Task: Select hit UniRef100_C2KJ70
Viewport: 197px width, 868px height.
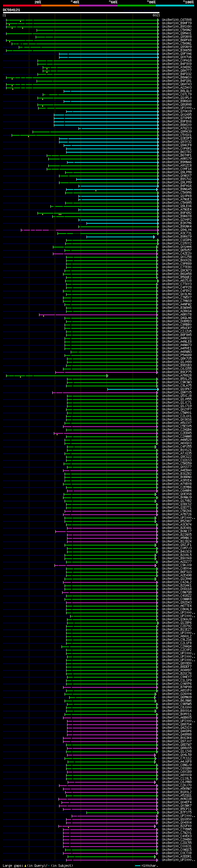Action: pos(177,785)
